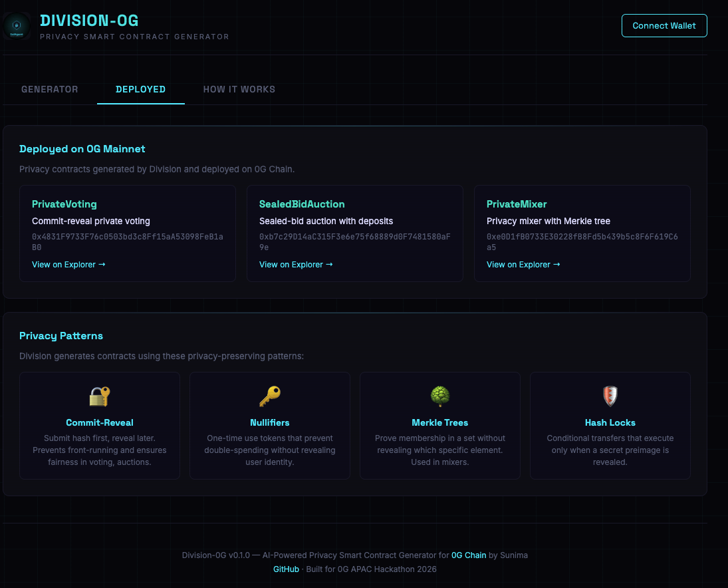Screen dimensions: 728x588
Task: Click the SealedBidAuction card title
Action: click(x=302, y=204)
